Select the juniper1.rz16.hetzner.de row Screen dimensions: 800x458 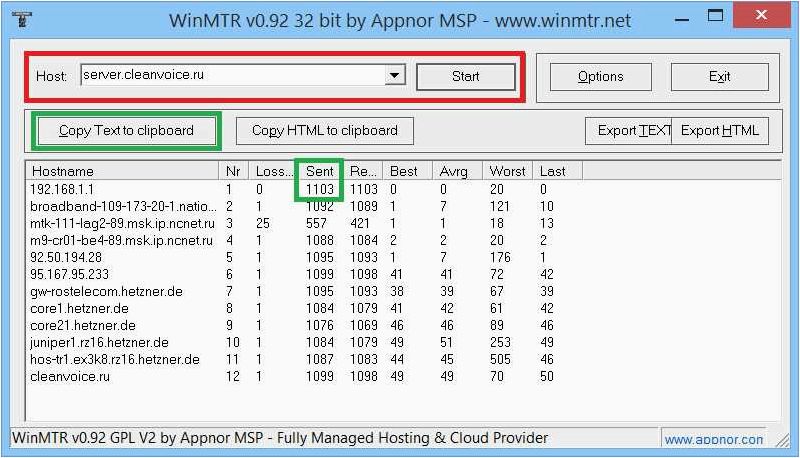point(306,342)
